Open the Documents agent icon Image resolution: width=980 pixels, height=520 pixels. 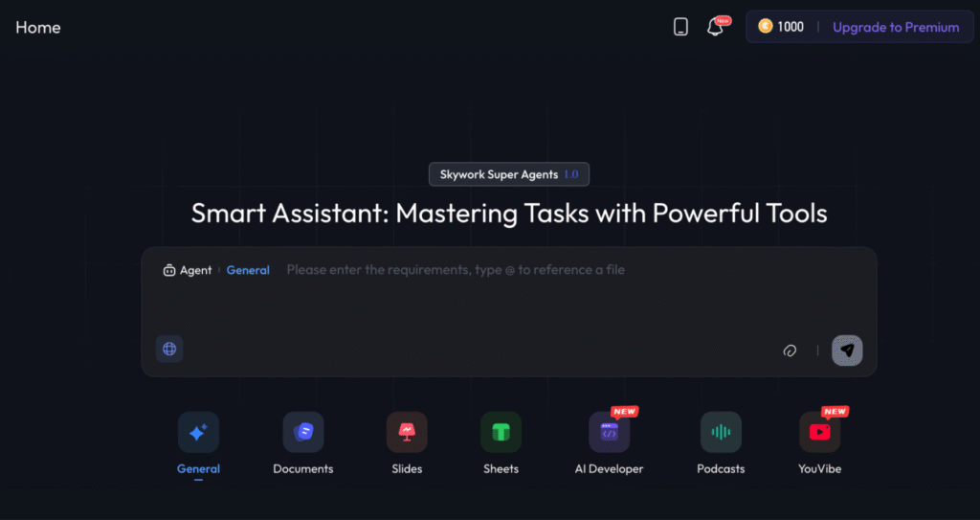[302, 433]
